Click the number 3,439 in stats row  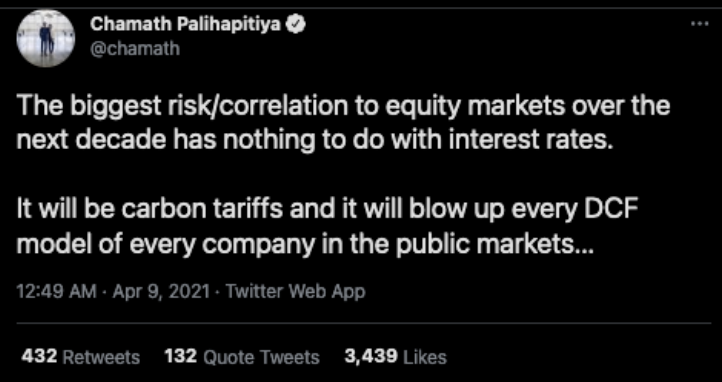pos(371,356)
